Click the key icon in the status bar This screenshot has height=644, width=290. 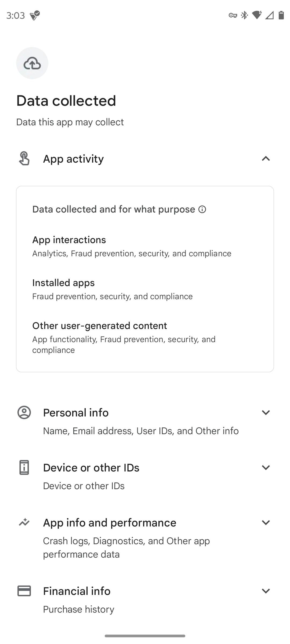pos(233,15)
